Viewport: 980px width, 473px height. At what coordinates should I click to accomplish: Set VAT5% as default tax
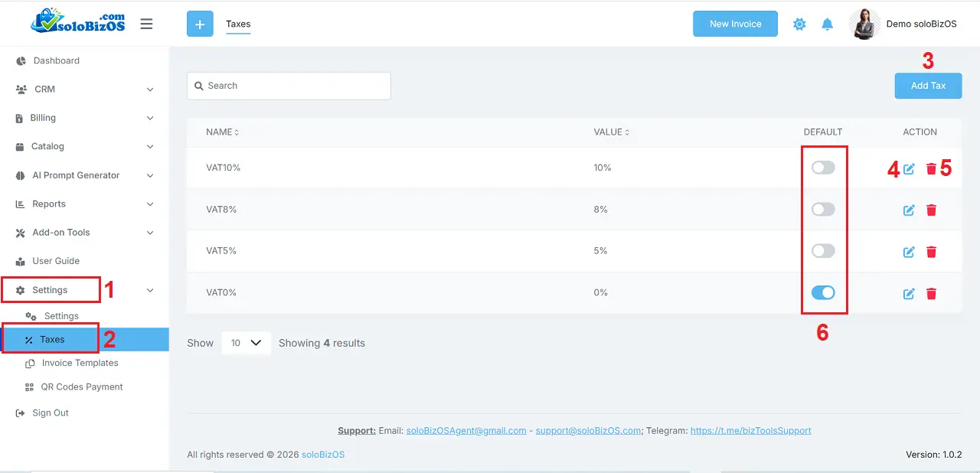pos(823,251)
